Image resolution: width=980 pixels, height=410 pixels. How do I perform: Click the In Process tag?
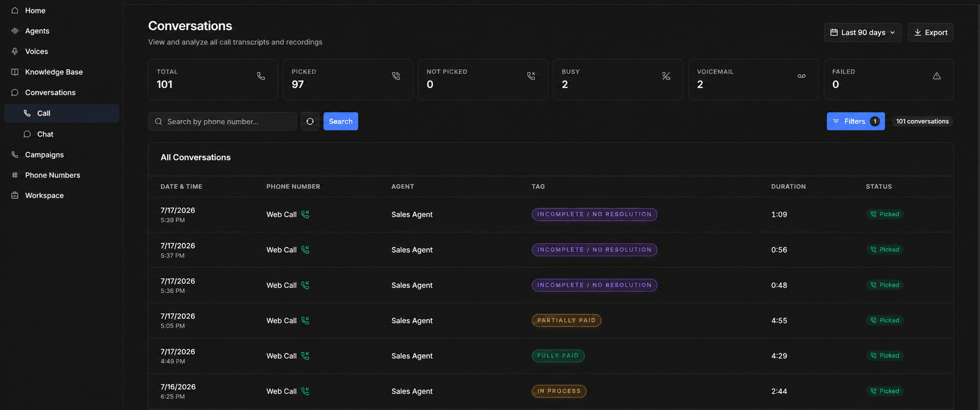click(559, 391)
